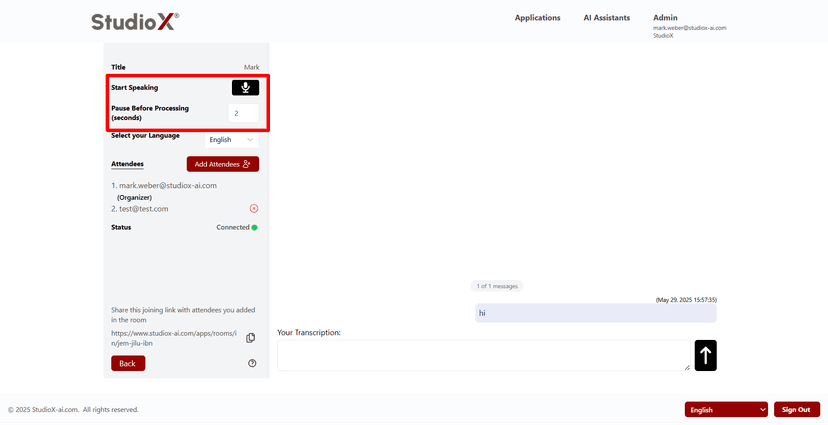Click the 'hi' chat message bubble

[596, 313]
